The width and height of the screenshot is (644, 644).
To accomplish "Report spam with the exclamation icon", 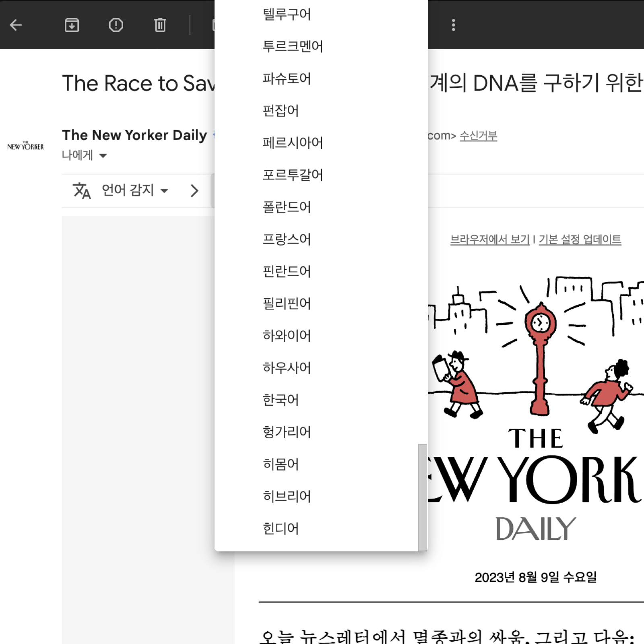I will [116, 25].
